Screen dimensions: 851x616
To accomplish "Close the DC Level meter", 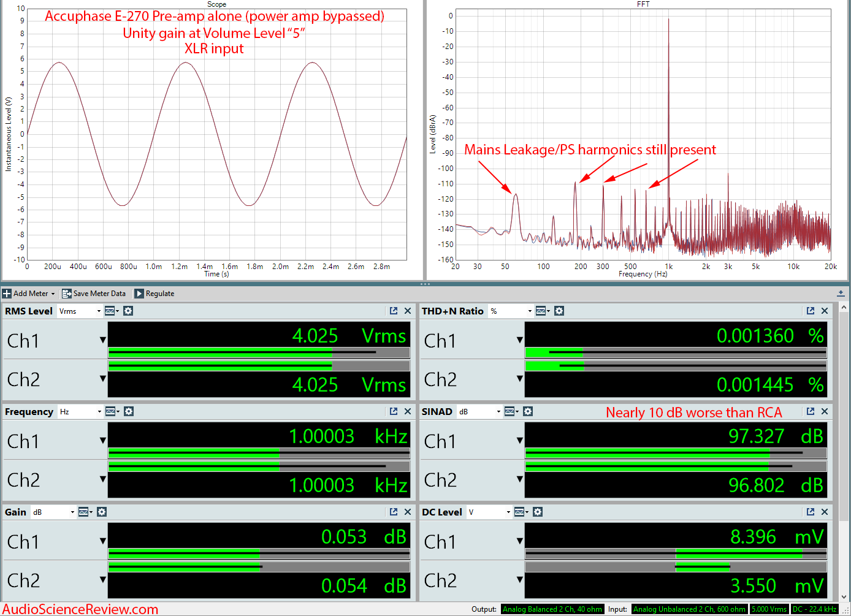I will (825, 512).
